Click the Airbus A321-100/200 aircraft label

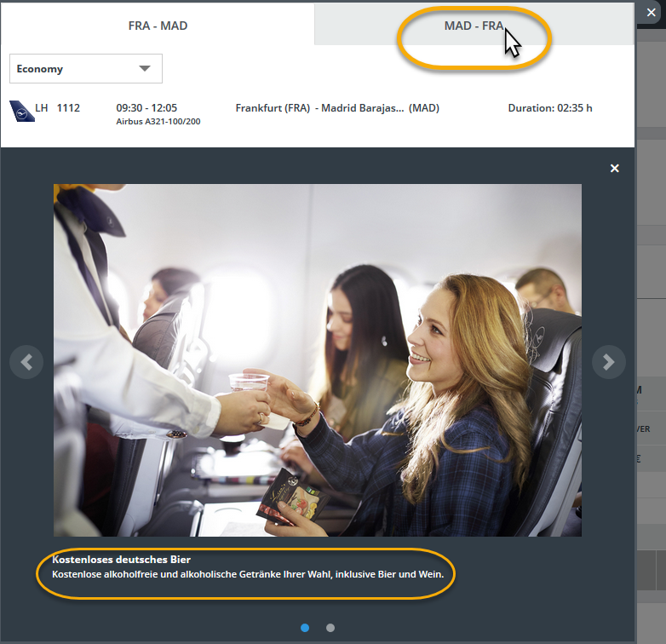[x=158, y=122]
